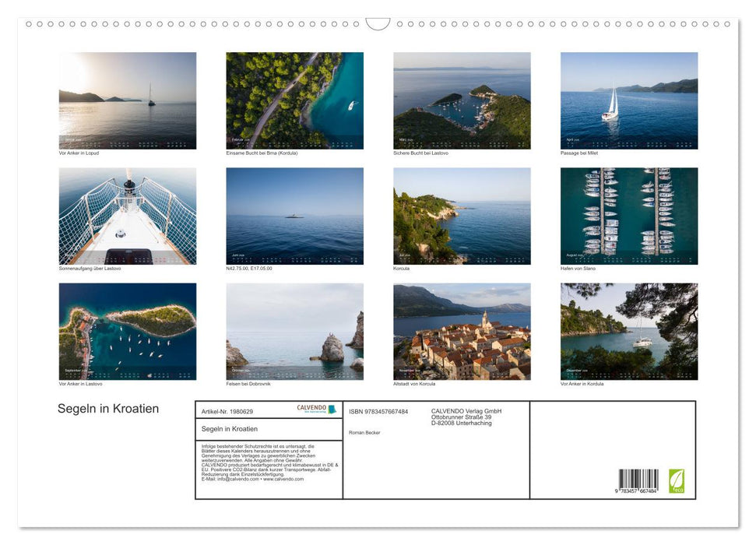Click the January photo of Lopud anchorage
Viewport: 756px width, 545px height.
[127, 100]
